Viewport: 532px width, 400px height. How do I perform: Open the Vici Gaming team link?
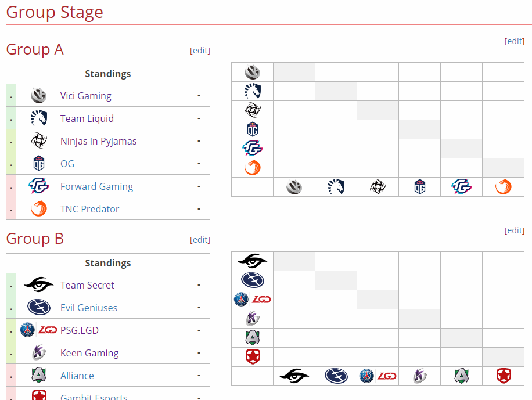(x=85, y=96)
